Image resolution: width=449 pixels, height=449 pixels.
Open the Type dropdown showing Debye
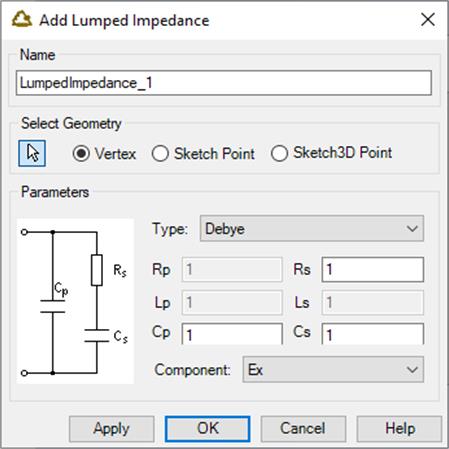tap(312, 229)
